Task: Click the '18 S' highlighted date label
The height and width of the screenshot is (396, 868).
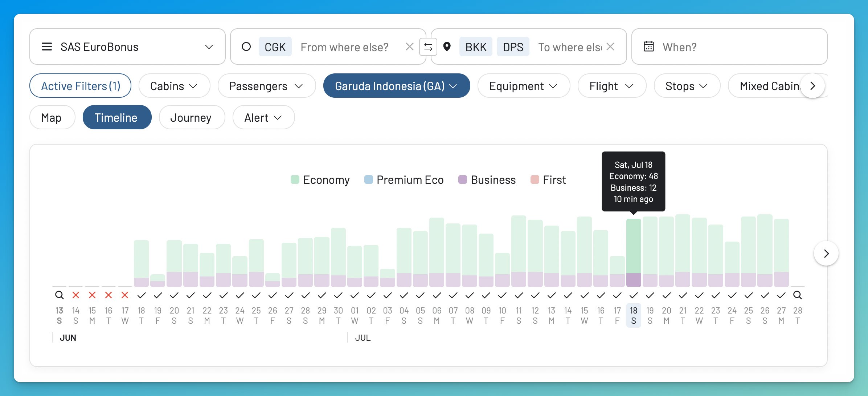Action: 634,315
